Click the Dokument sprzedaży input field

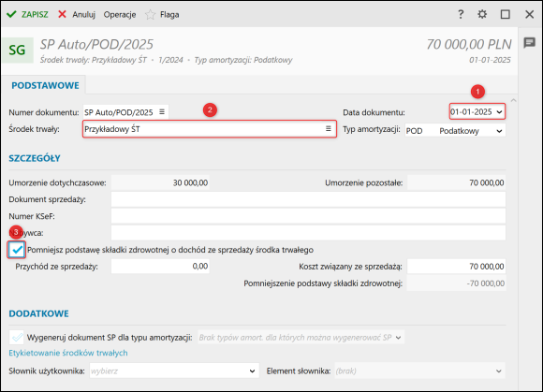tap(308, 199)
